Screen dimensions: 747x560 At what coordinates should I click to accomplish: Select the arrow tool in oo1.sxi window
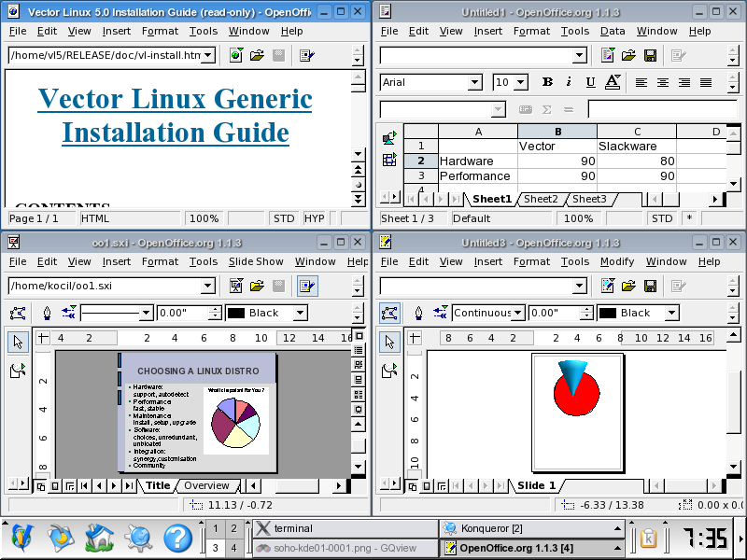point(18,342)
